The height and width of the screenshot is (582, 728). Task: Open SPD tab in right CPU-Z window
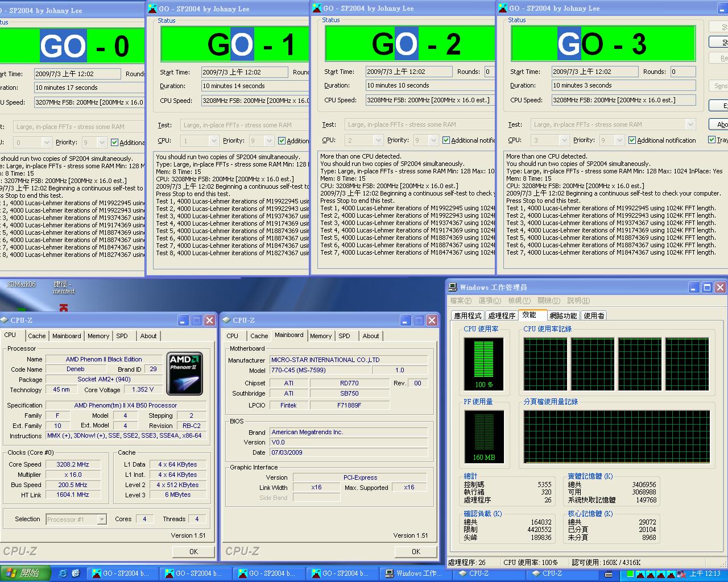click(x=345, y=336)
